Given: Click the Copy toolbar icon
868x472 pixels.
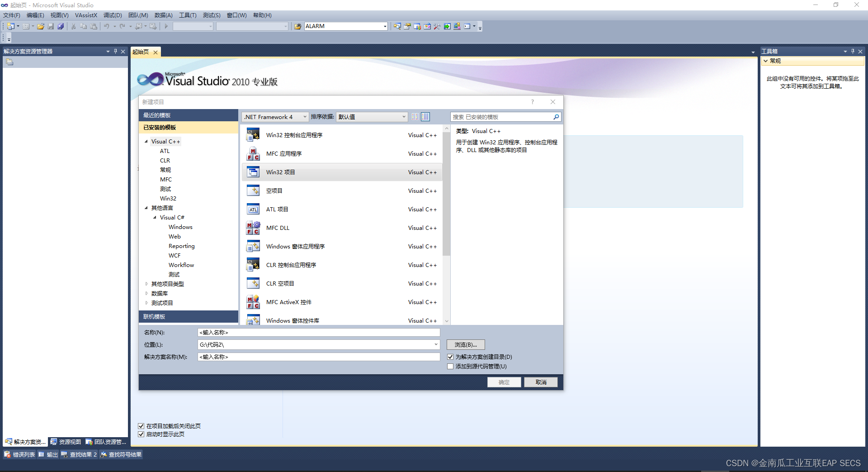Looking at the screenshot, I should 84,26.
